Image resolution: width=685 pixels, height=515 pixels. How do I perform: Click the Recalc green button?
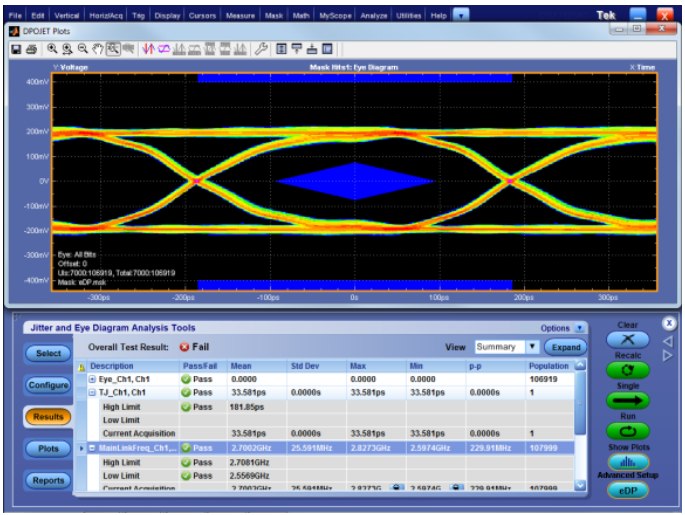pos(627,369)
